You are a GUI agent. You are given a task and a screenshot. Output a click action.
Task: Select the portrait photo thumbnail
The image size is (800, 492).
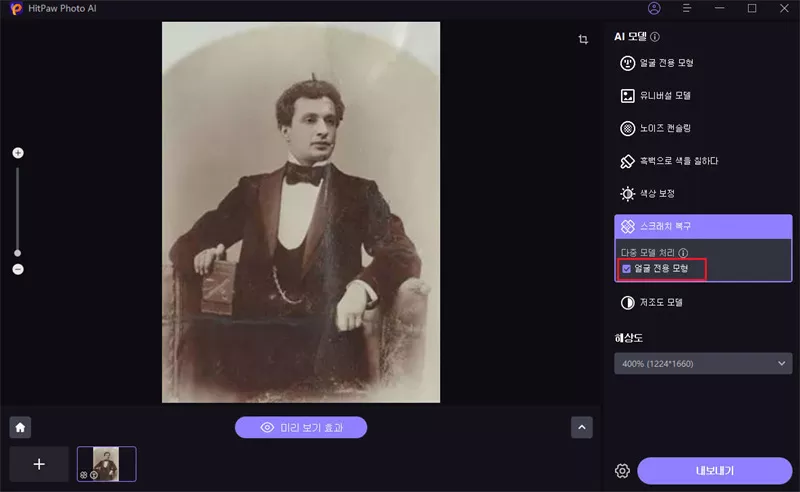click(x=105, y=464)
